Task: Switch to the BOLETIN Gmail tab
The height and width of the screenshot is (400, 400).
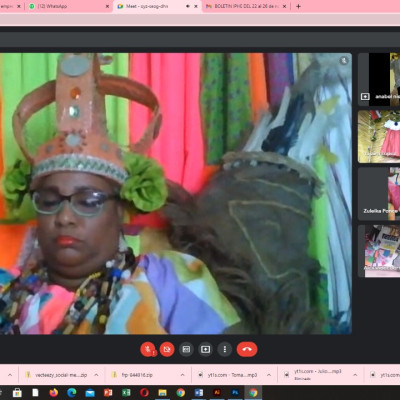Action: click(246, 6)
